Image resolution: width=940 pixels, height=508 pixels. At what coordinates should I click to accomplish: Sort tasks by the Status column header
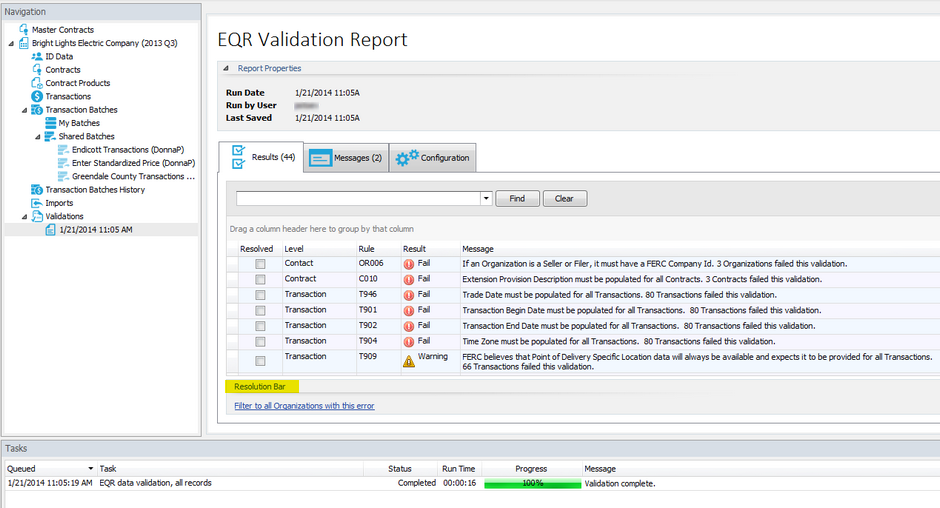coord(400,468)
